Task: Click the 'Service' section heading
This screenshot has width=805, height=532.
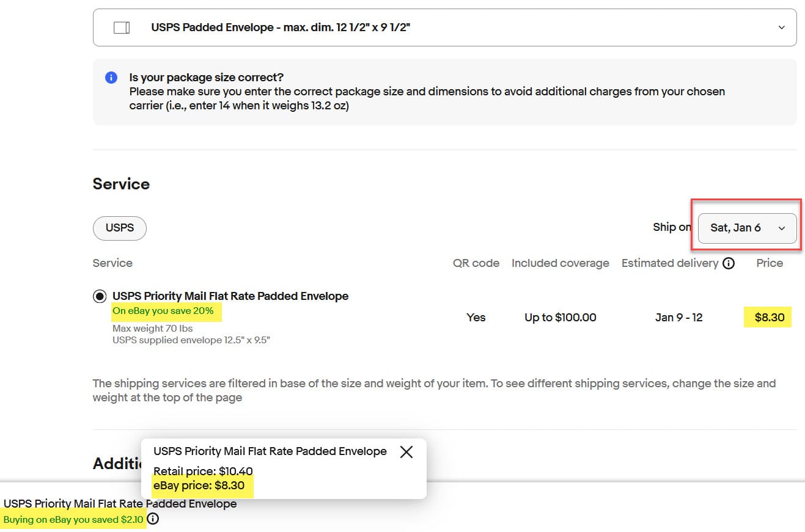Action: 121,184
